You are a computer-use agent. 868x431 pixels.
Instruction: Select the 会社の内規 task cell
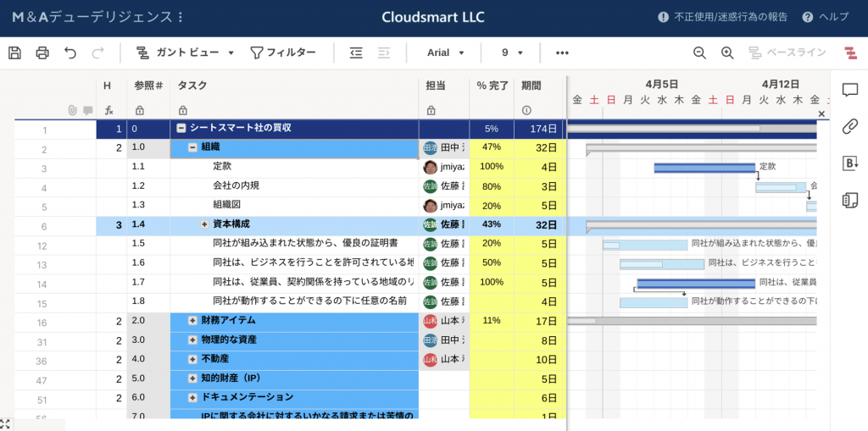click(x=294, y=186)
